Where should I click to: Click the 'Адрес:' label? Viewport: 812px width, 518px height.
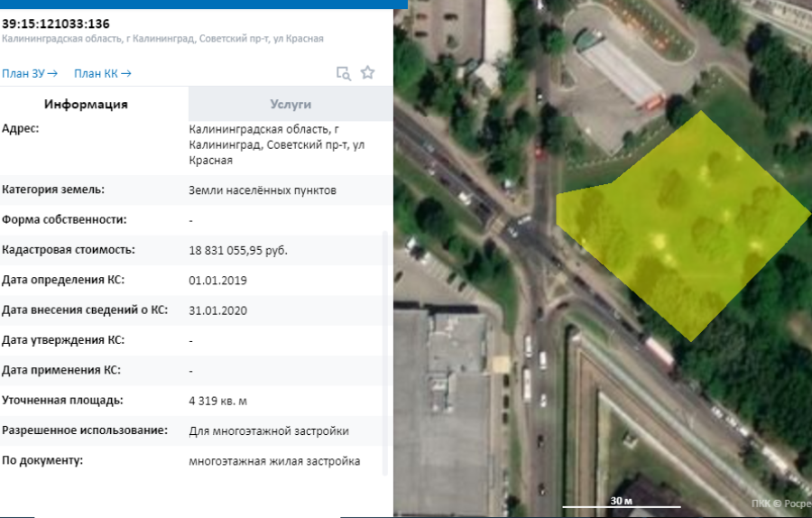click(x=20, y=128)
